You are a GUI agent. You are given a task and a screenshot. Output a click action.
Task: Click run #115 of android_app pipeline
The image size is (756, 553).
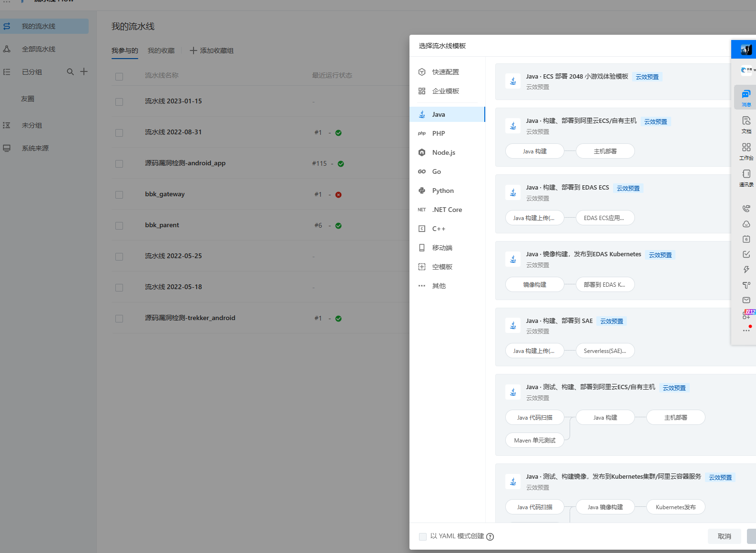tap(319, 163)
